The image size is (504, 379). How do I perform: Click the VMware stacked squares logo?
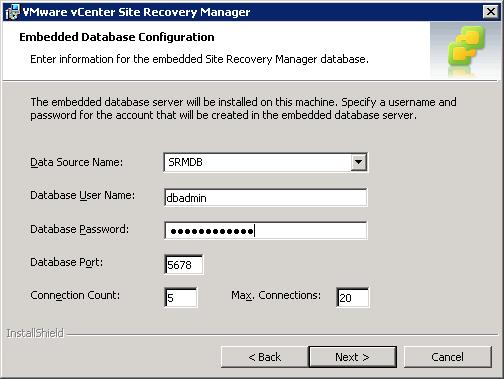pos(466,46)
